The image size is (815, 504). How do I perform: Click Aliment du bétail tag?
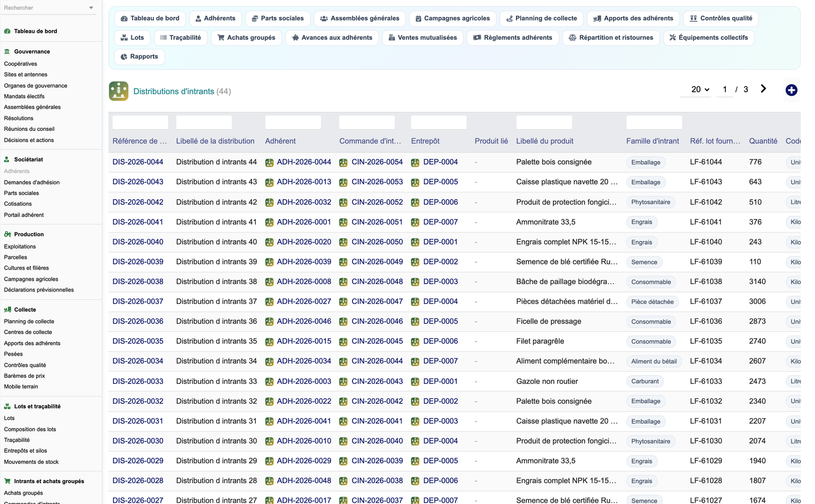tap(654, 361)
